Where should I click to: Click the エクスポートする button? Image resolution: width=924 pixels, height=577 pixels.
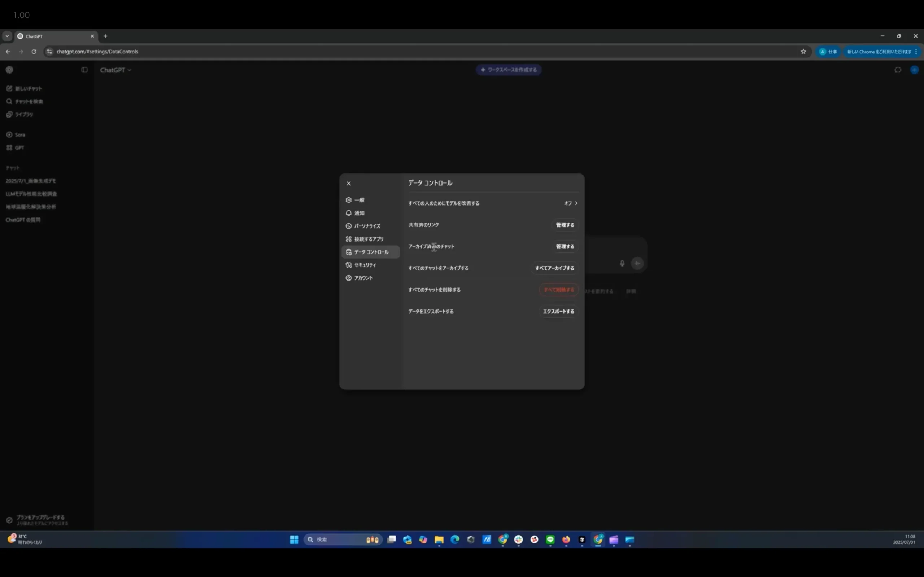coord(558,311)
